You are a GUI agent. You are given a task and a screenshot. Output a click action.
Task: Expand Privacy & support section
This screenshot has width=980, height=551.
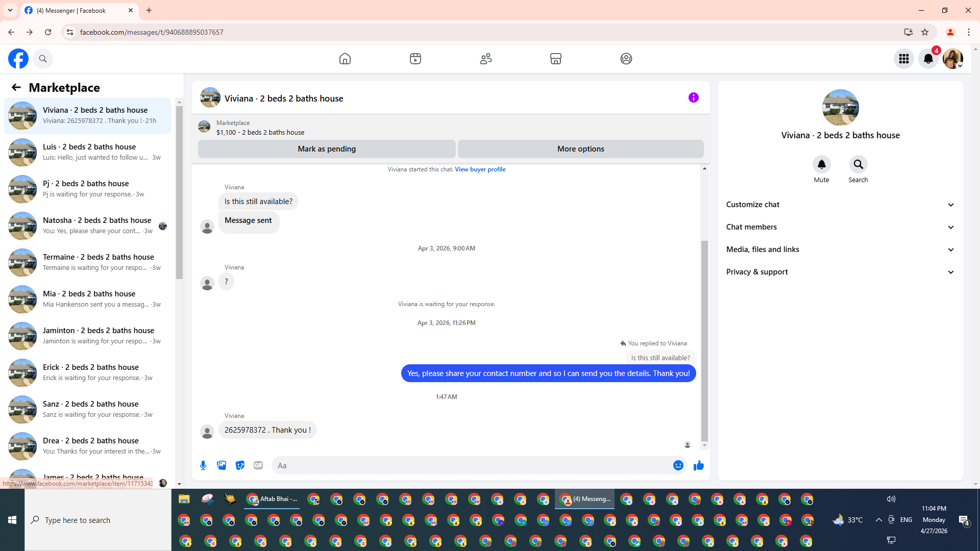(x=840, y=272)
